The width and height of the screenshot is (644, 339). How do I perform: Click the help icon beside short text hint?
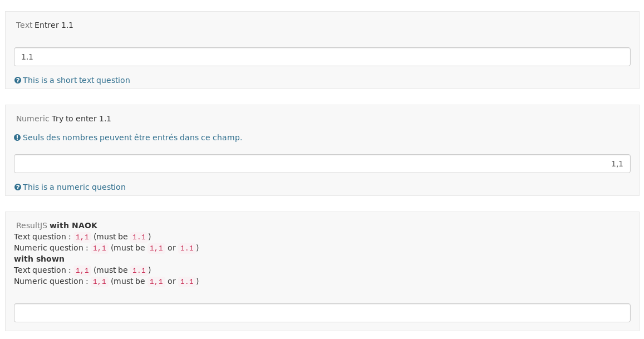[x=18, y=80]
